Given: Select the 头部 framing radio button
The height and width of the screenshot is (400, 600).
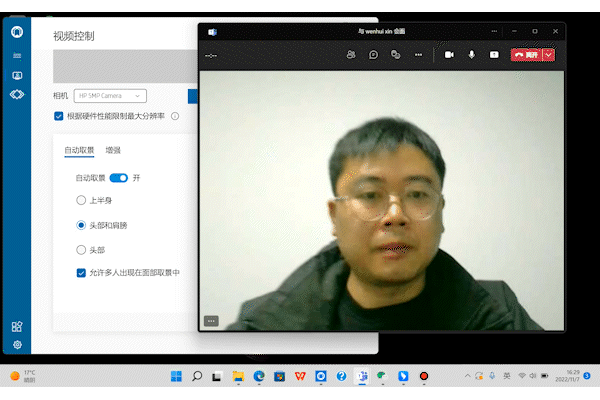Looking at the screenshot, I should click(82, 250).
